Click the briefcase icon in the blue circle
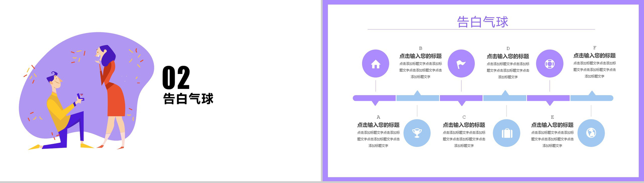The image size is (644, 183). (x=507, y=133)
